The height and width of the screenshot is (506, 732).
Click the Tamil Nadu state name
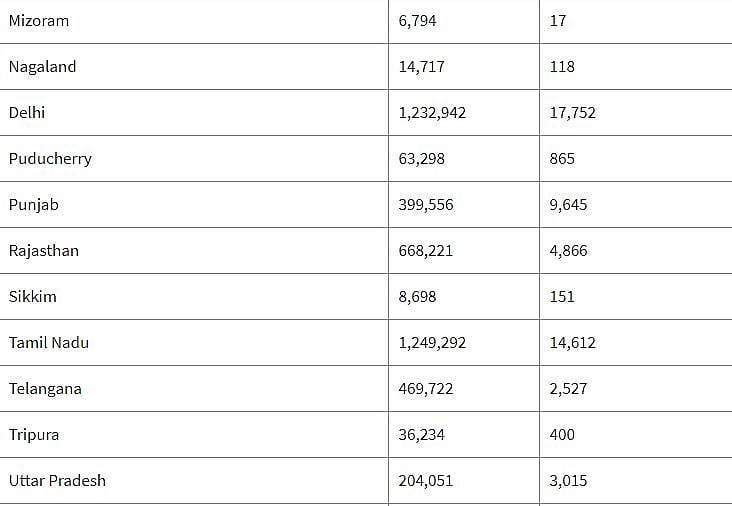[49, 343]
